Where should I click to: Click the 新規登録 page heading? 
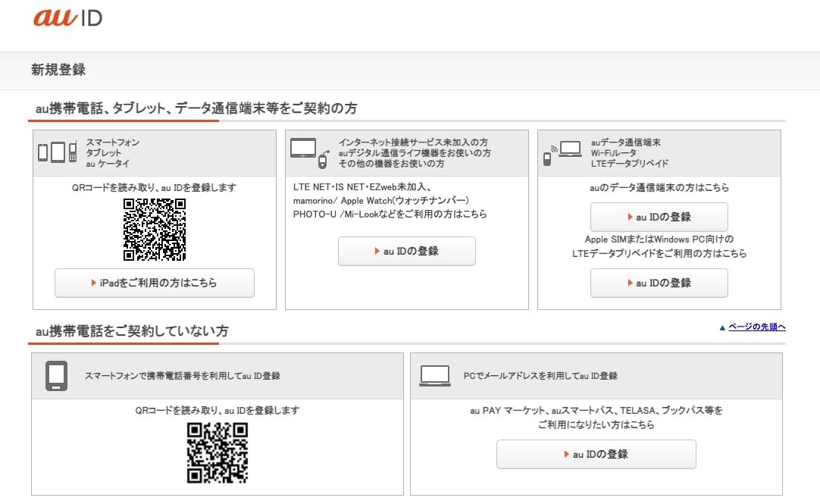[58, 70]
